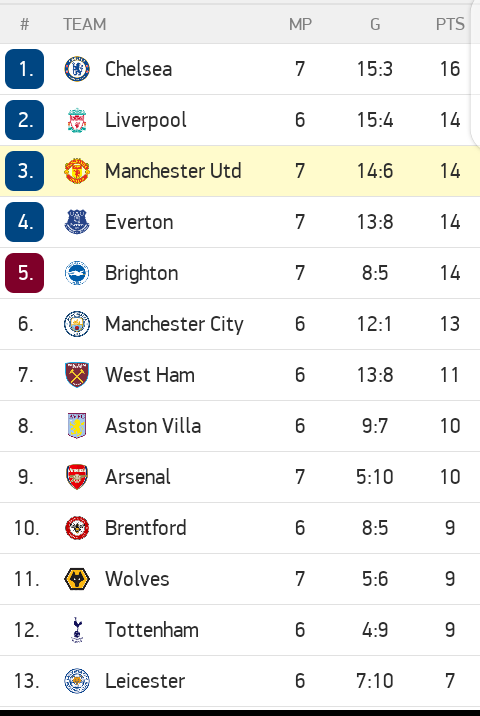This screenshot has width=480, height=716.
Task: Sort table by MP column header
Action: [x=300, y=24]
